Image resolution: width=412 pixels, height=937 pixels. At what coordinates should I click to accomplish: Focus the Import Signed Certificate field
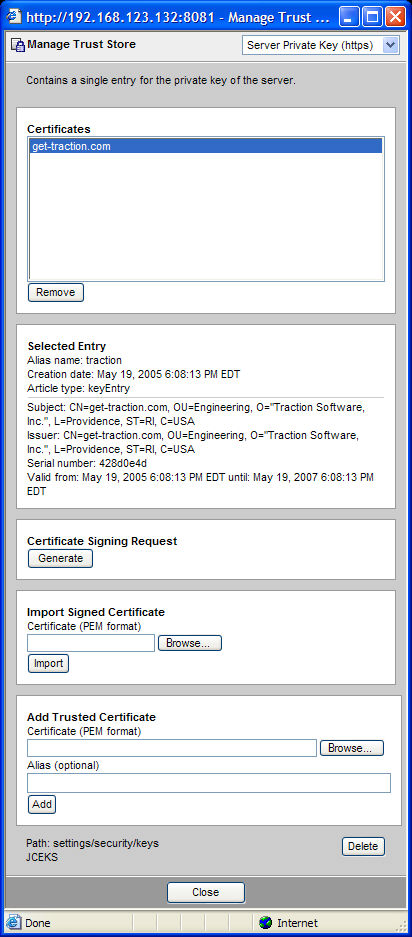[91, 643]
